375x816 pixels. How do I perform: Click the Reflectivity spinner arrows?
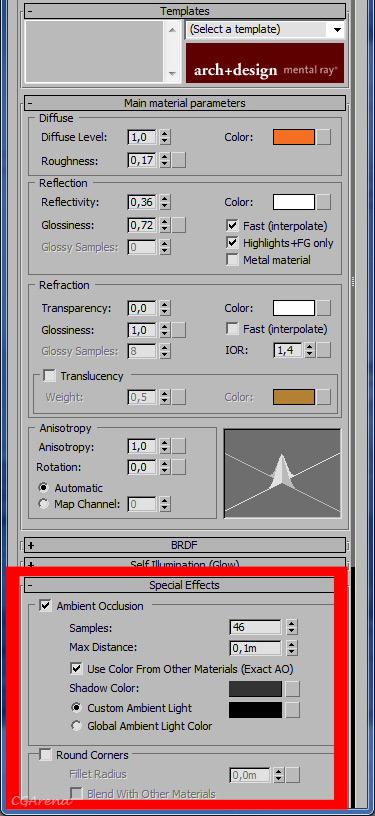[164, 202]
